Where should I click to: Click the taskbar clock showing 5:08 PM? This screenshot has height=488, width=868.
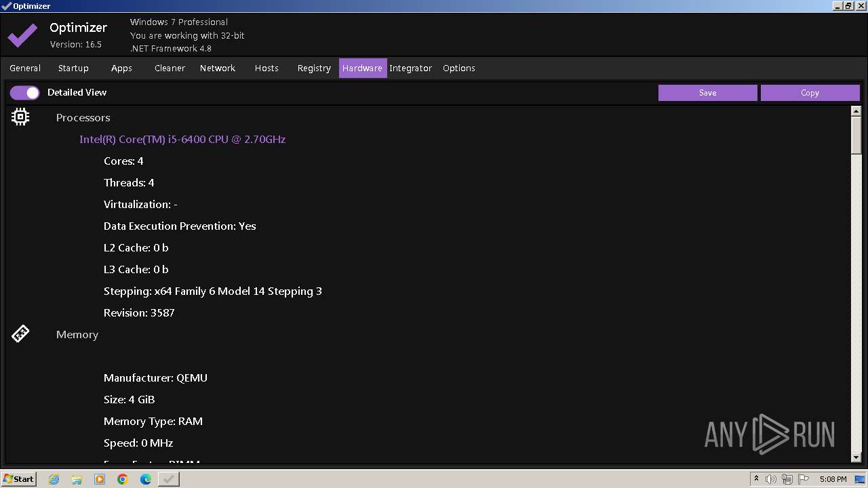(x=833, y=479)
